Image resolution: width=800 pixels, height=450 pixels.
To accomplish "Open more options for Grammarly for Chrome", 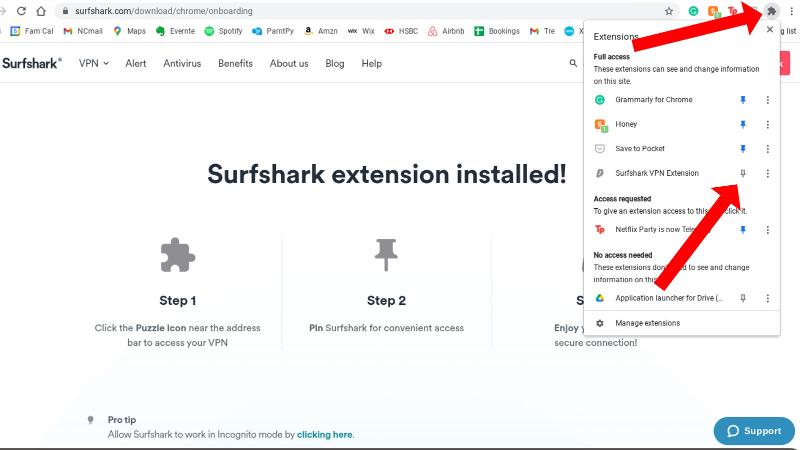I will (767, 100).
